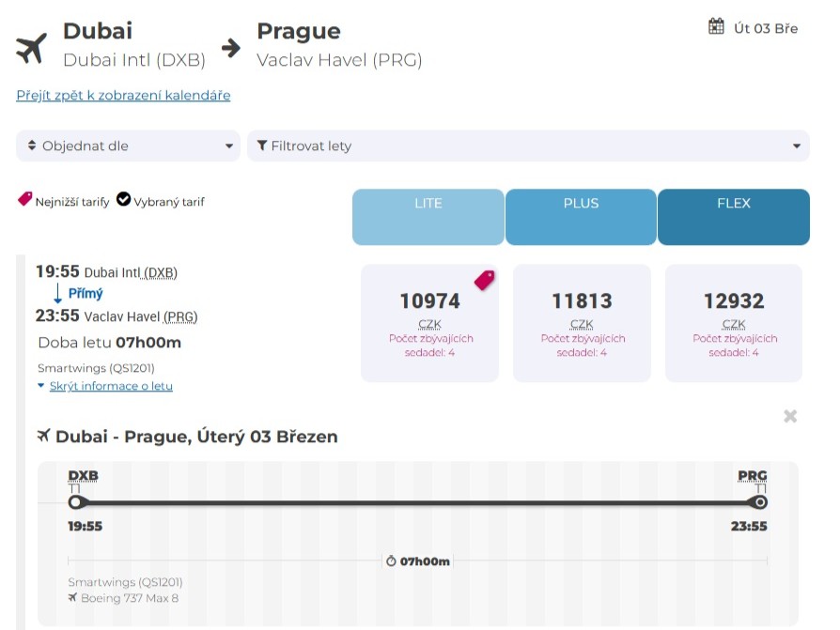Click the pink lowest-fare tag on LITE price
Image resolution: width=840 pixels, height=630 pixels.
(484, 280)
